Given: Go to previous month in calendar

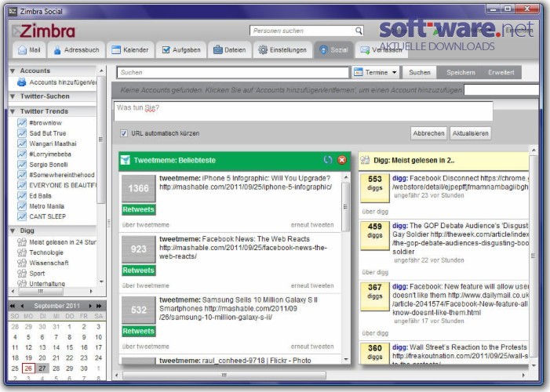Looking at the screenshot, I should (22, 306).
